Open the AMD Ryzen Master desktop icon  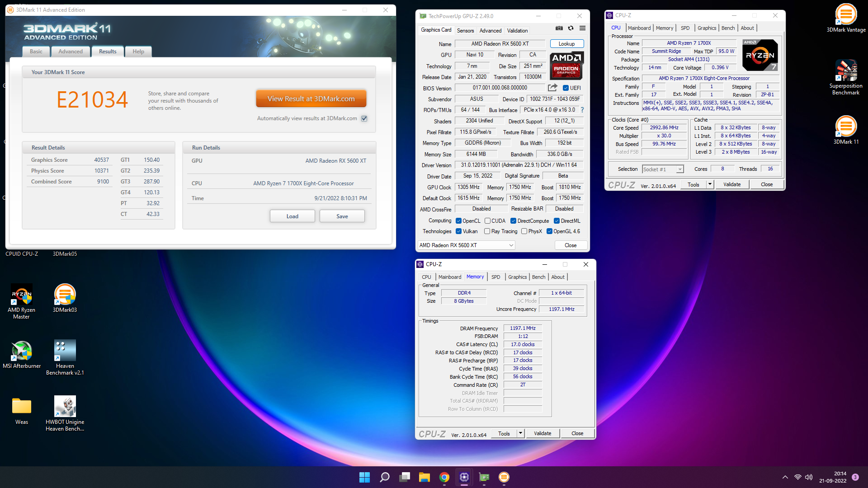(21, 301)
